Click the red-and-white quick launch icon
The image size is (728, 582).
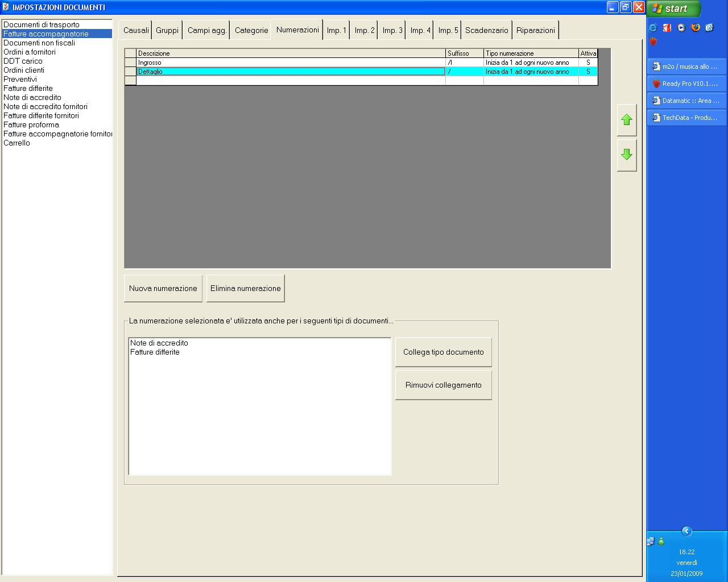pyautogui.click(x=667, y=27)
